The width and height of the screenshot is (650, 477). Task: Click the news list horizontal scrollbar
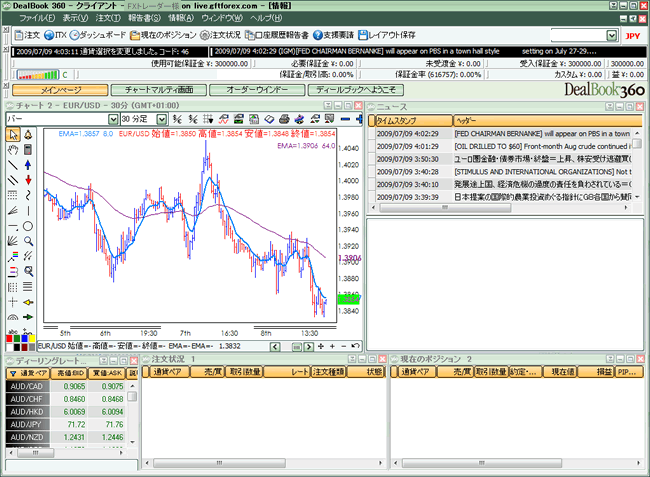point(445,208)
